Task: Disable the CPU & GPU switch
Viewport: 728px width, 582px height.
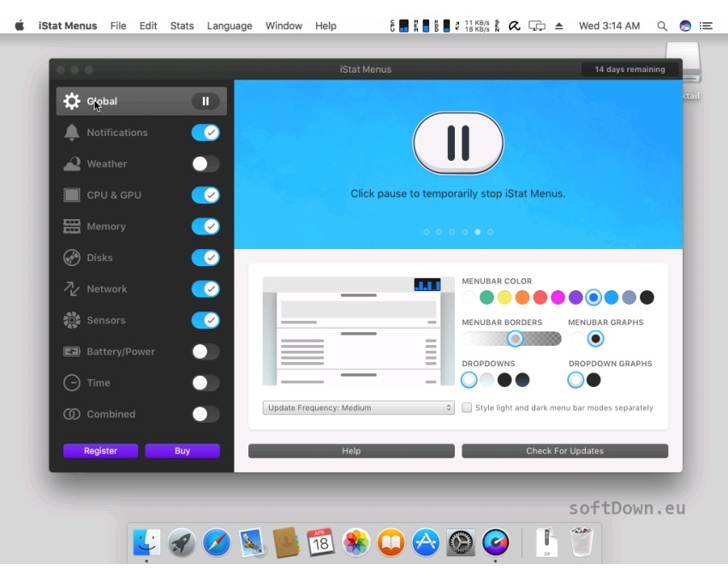Action: click(x=206, y=195)
